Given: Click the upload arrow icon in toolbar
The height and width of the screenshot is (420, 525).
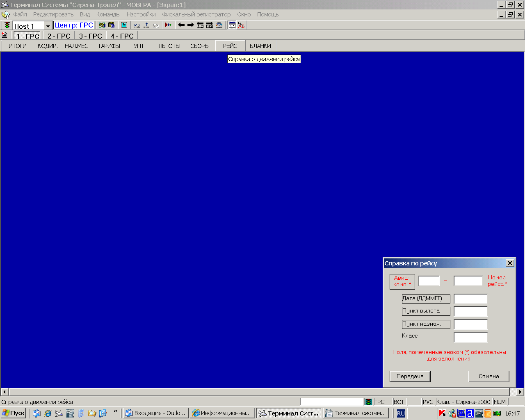Looking at the screenshot, I should [146, 25].
